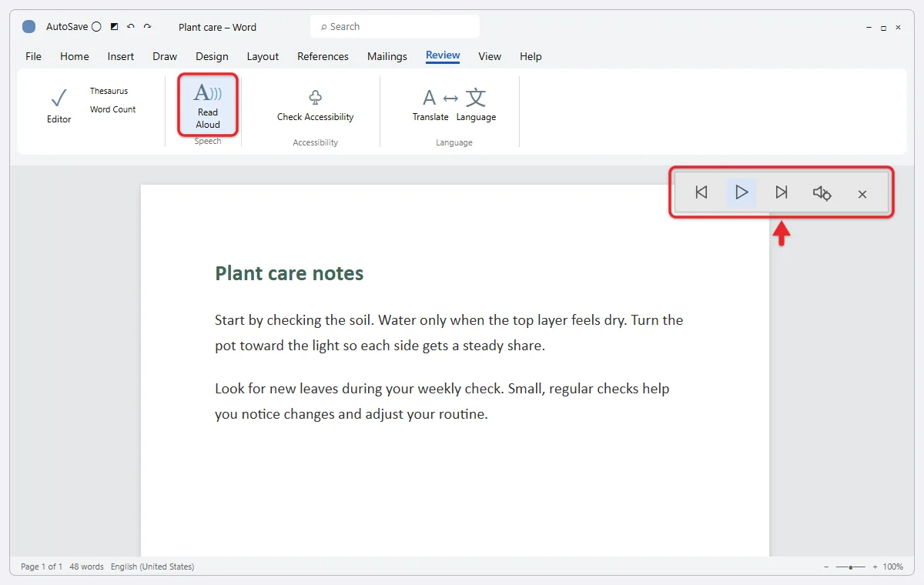Show the Word Count dialog
Screen dimensions: 924x585
click(x=112, y=109)
